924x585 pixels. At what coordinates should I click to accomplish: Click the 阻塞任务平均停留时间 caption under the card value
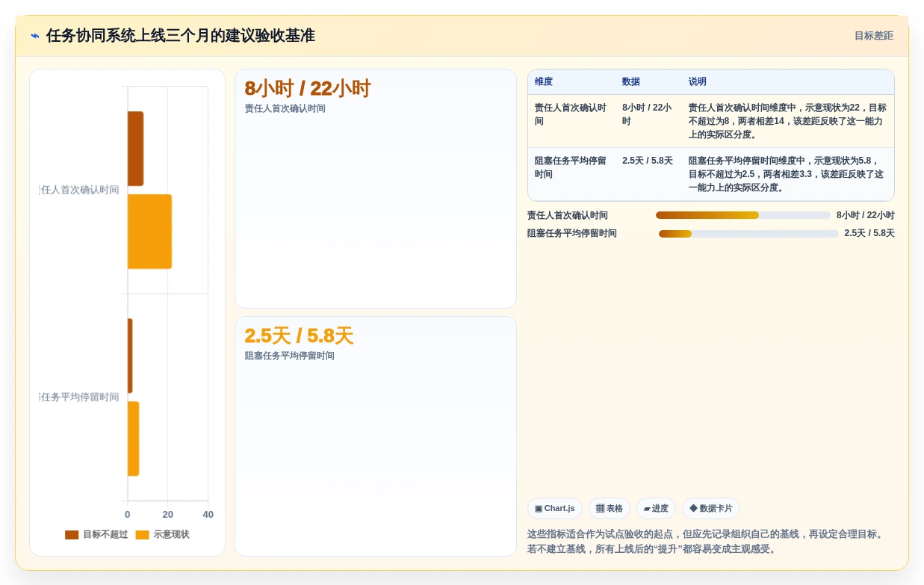click(290, 356)
